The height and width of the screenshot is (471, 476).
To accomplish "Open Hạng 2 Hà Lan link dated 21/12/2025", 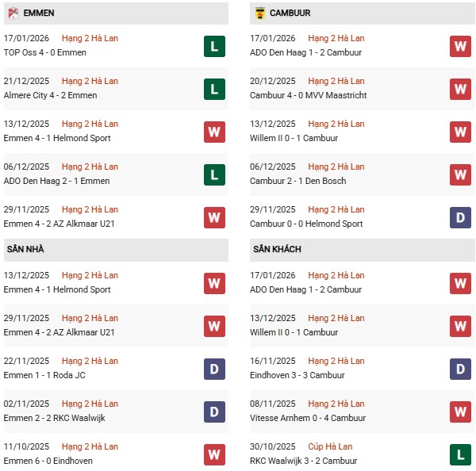I will (89, 81).
